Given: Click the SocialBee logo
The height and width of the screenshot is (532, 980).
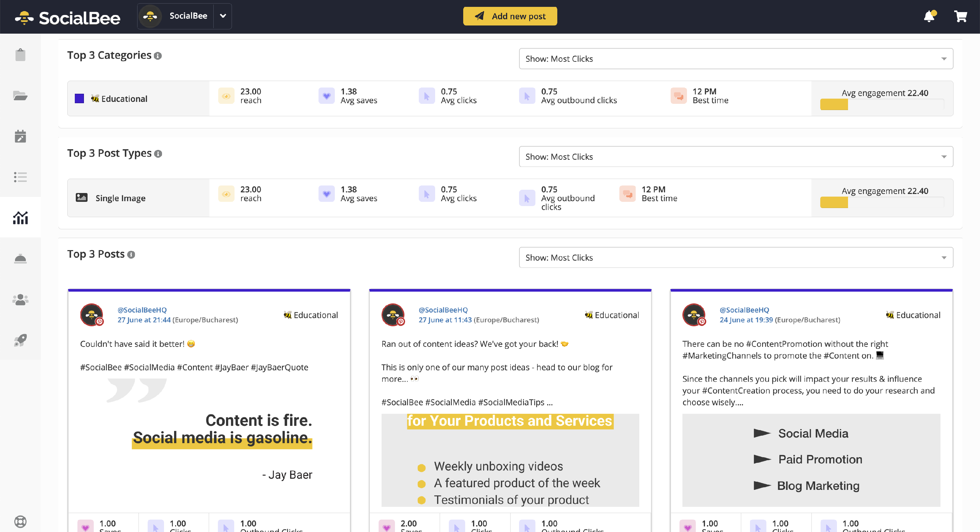Looking at the screenshot, I should coord(67,18).
